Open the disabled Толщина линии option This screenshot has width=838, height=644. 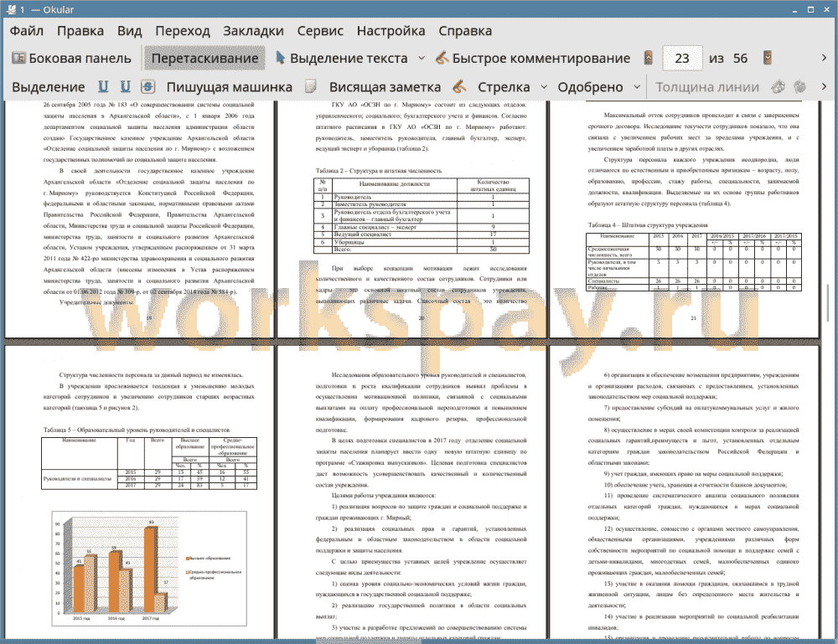707,87
